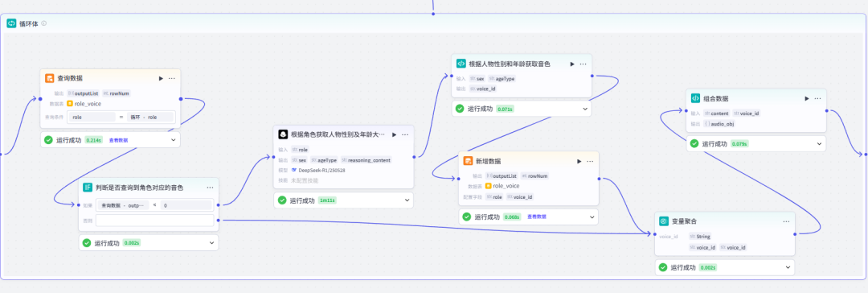Run the 根据人物性别和年龄获取音色 node

(572, 64)
